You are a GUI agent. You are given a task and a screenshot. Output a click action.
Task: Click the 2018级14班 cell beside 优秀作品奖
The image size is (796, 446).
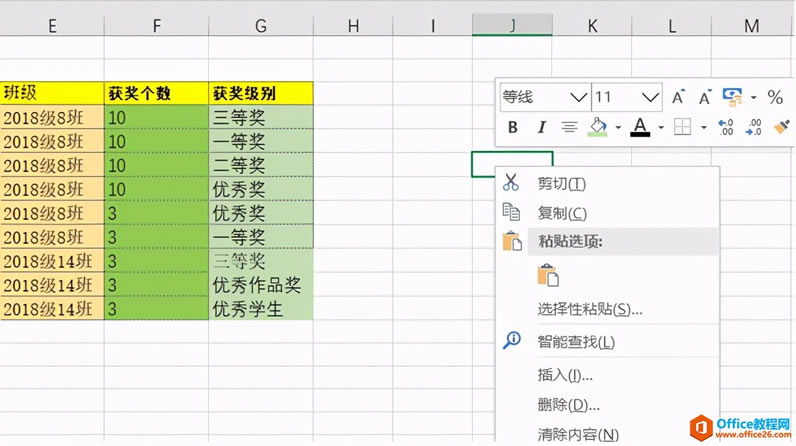(52, 285)
